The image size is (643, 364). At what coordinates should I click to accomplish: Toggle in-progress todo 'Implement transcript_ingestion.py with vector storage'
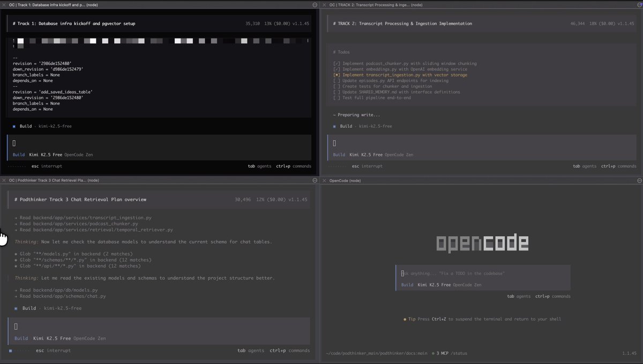point(337,75)
